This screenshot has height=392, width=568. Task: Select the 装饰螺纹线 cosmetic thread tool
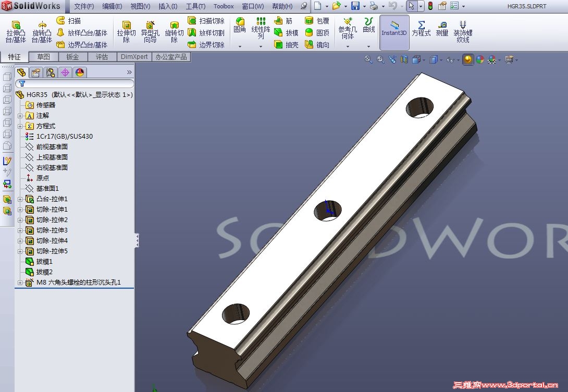pyautogui.click(x=463, y=32)
